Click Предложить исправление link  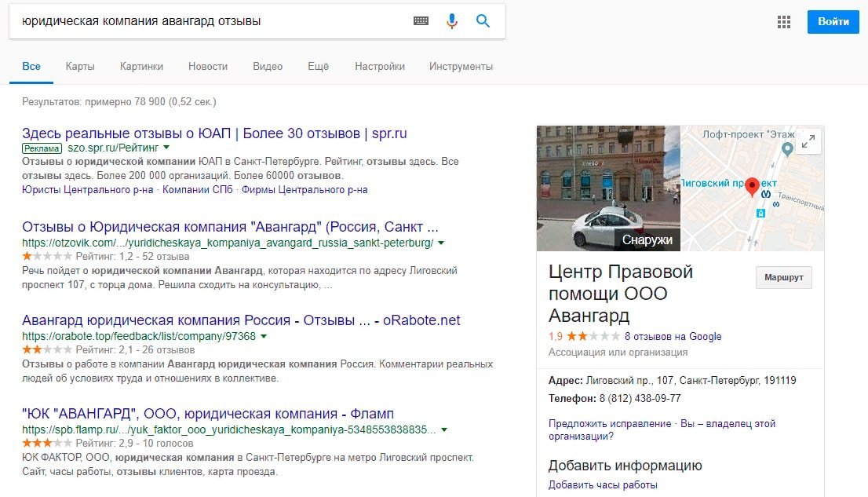coord(610,424)
